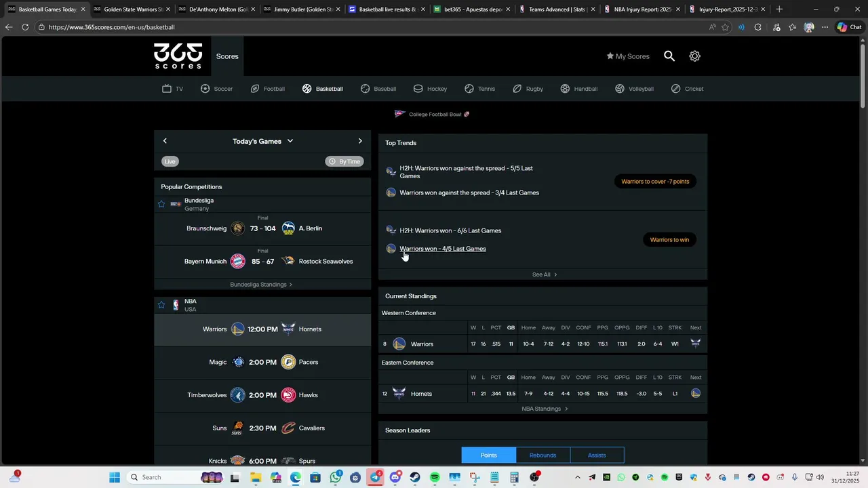Open Bayern Munich vs Rostock Seawolves result
This screenshot has height=488, width=868.
[x=262, y=262]
